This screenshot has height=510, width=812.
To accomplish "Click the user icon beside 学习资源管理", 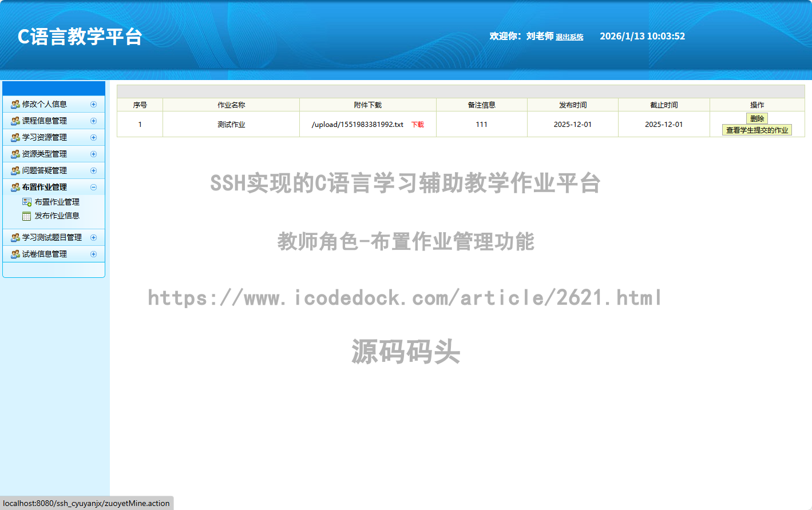I will [x=15, y=138].
